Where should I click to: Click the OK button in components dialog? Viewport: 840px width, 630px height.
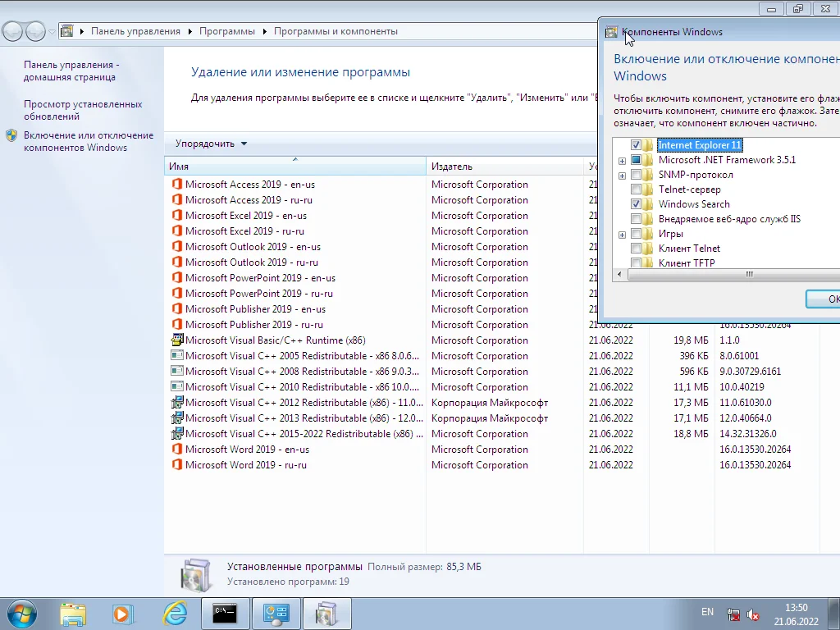pos(824,299)
